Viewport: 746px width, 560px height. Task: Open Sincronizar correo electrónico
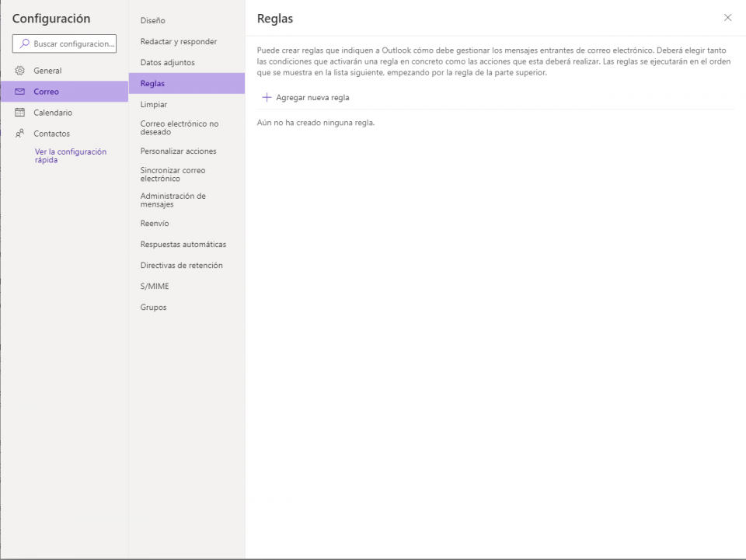(173, 174)
